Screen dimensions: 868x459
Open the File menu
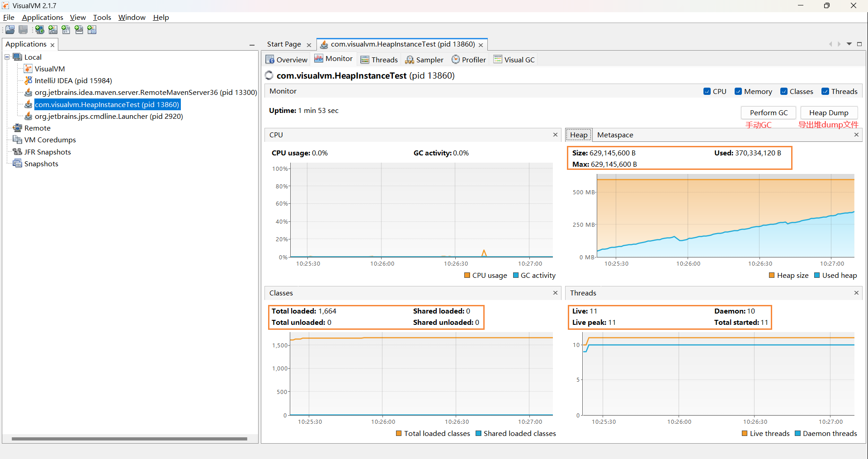click(9, 17)
